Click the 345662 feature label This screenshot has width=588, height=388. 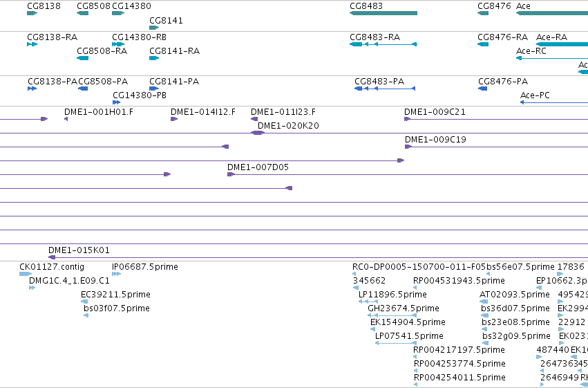coord(369,281)
